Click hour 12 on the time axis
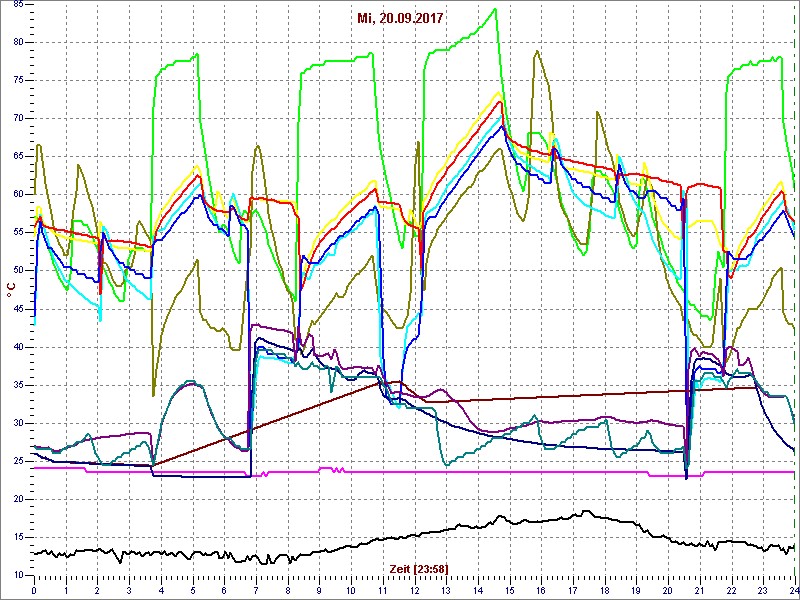 click(414, 590)
